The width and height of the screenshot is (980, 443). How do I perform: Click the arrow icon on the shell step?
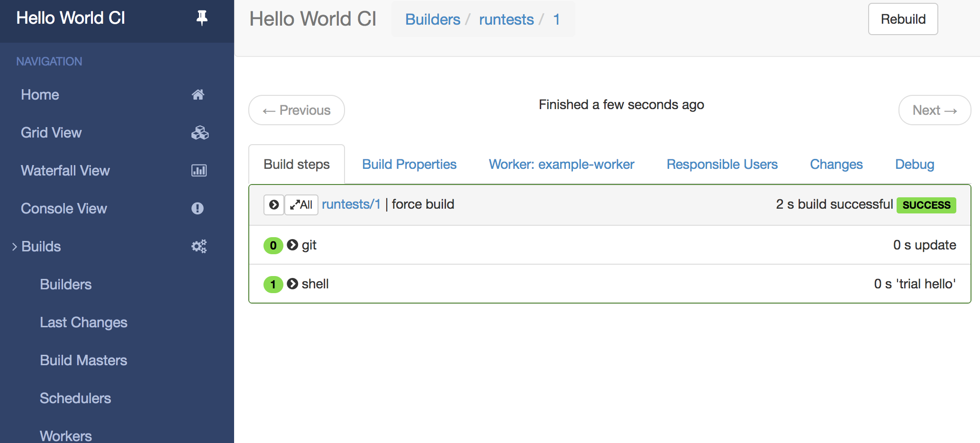pyautogui.click(x=292, y=284)
